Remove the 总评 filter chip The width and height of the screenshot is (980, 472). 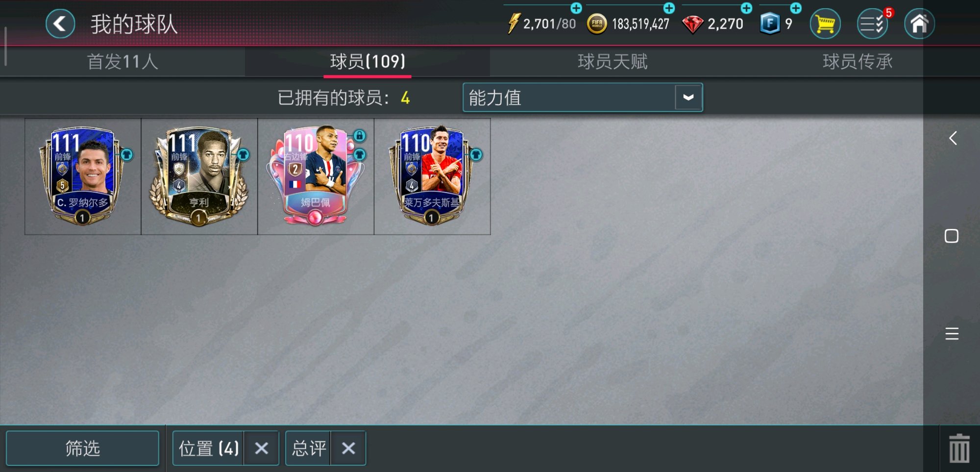coord(348,448)
